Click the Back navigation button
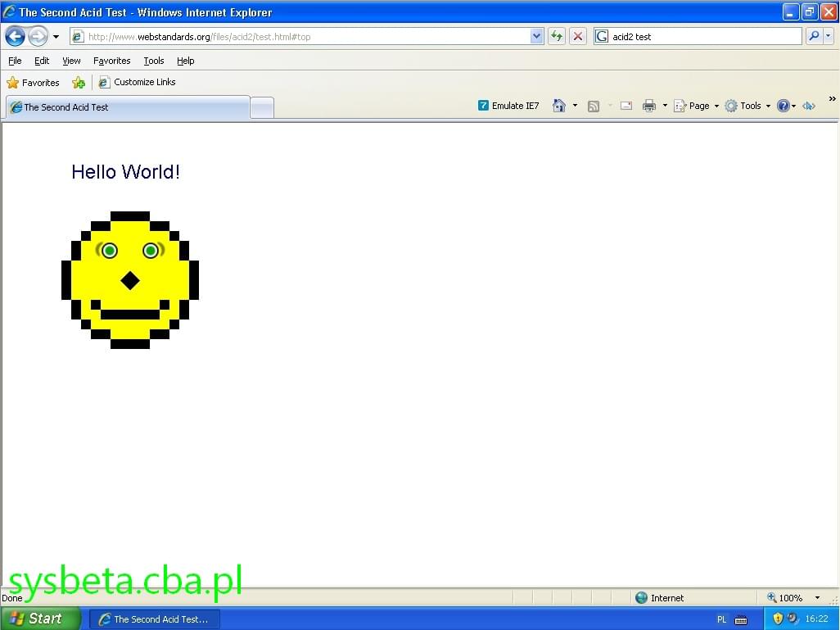 [x=15, y=37]
